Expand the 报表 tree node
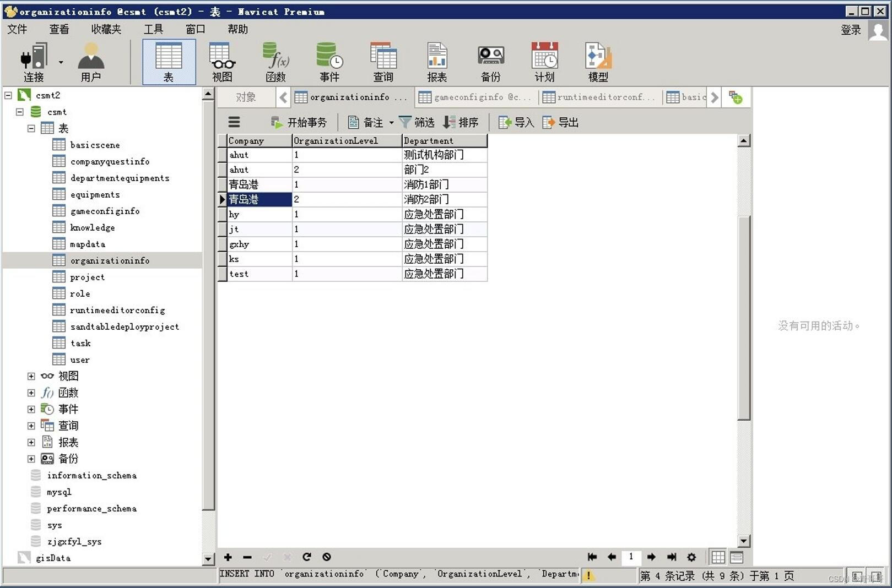The image size is (892, 588). click(31, 442)
